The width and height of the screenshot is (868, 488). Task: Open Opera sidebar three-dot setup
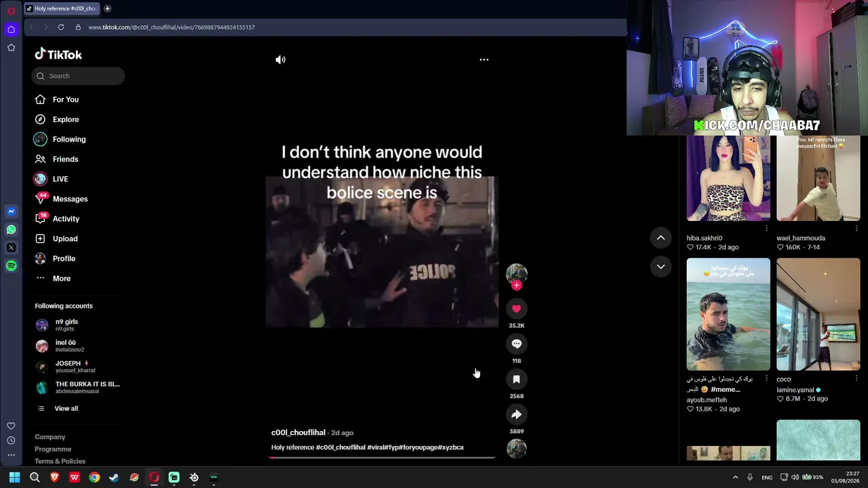pos(11,455)
